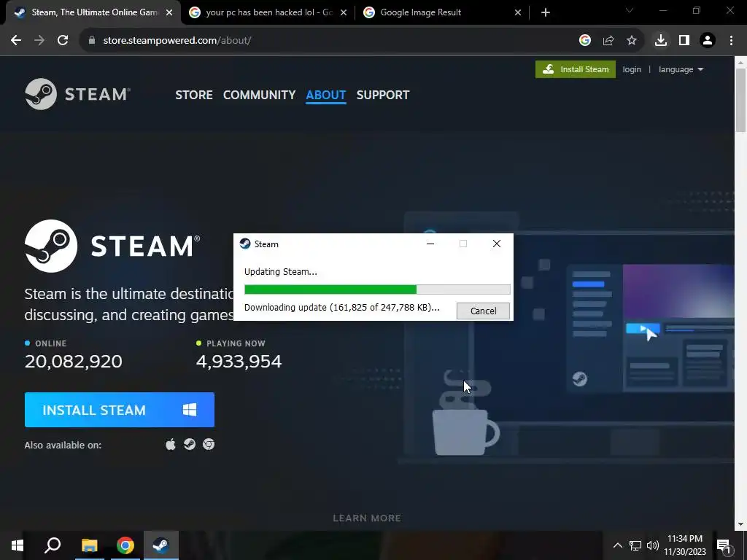Open the Chrome profile avatar
The image size is (747, 560).
pos(708,41)
